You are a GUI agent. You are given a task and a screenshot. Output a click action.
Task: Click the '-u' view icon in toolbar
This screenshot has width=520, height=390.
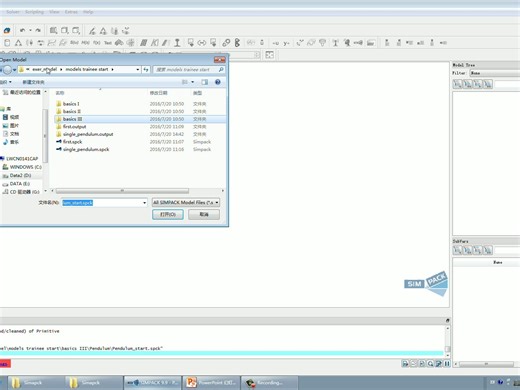[x=275, y=43]
